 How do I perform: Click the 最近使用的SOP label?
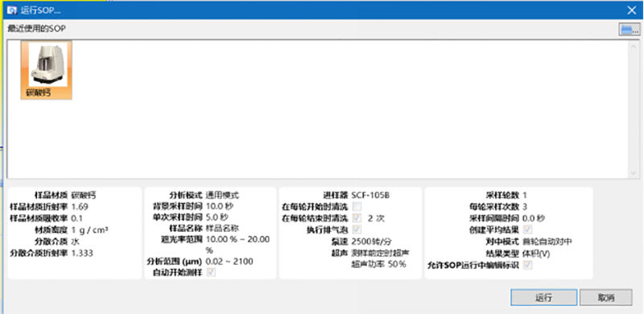[x=36, y=29]
